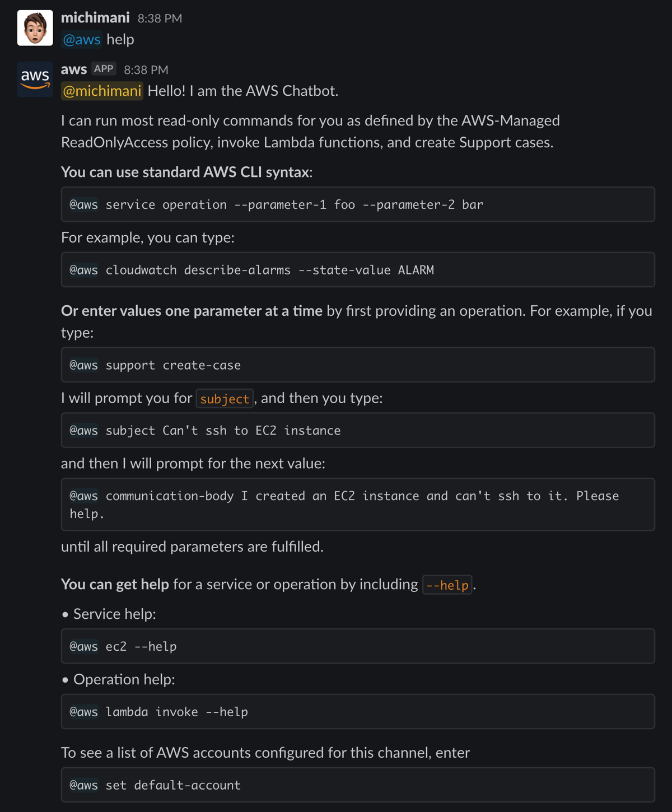Click the @aws prefix in the cloudwatch example

click(x=83, y=269)
